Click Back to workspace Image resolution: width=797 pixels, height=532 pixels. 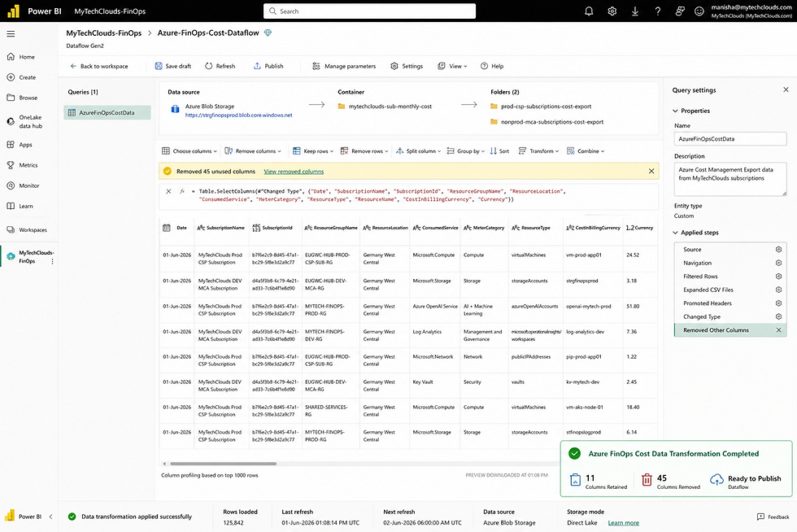(99, 66)
